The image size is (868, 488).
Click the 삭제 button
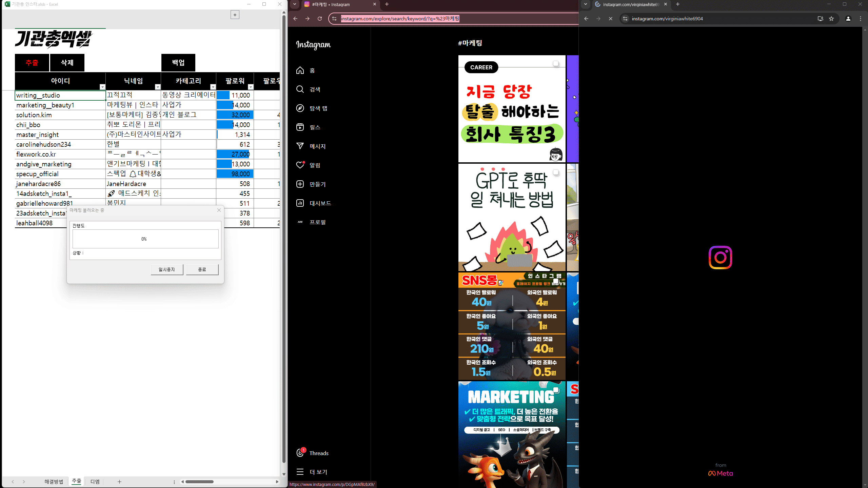coord(67,63)
